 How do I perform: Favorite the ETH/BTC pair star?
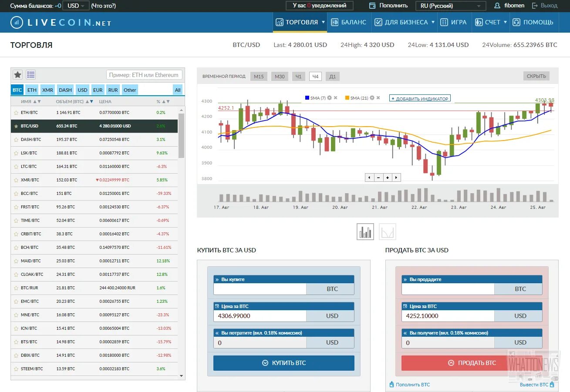[x=16, y=112]
